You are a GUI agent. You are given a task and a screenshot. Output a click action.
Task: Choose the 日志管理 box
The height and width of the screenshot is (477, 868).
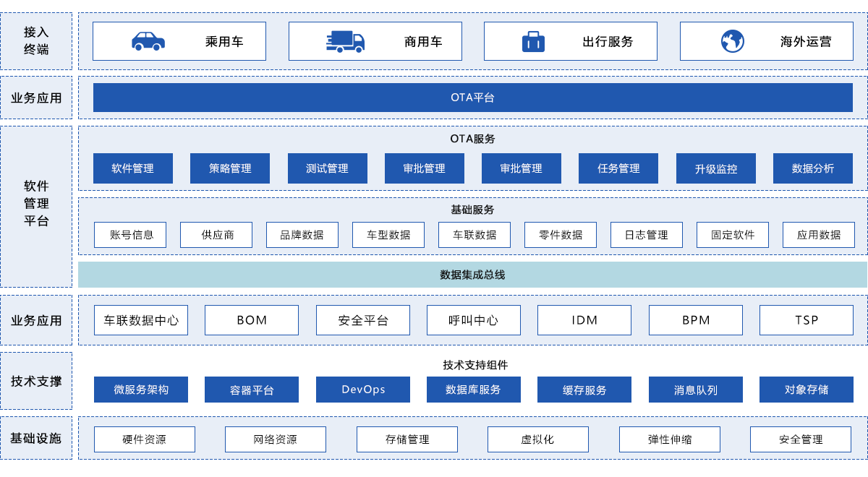646,235
